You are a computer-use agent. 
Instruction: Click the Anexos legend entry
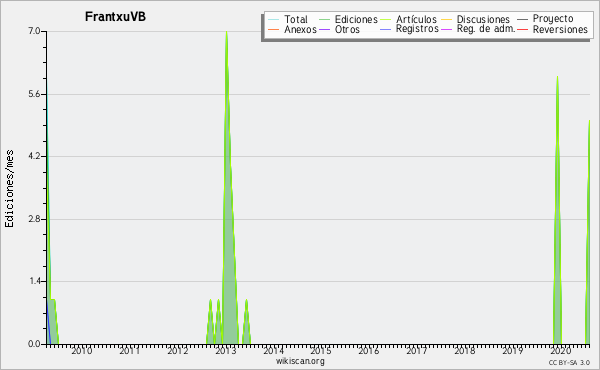click(x=292, y=29)
